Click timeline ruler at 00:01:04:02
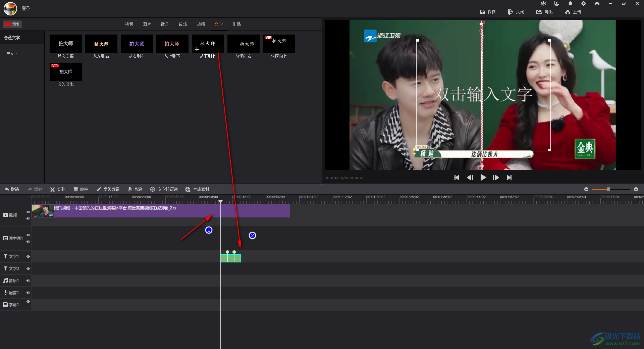The height and width of the screenshot is (349, 644). (x=309, y=197)
